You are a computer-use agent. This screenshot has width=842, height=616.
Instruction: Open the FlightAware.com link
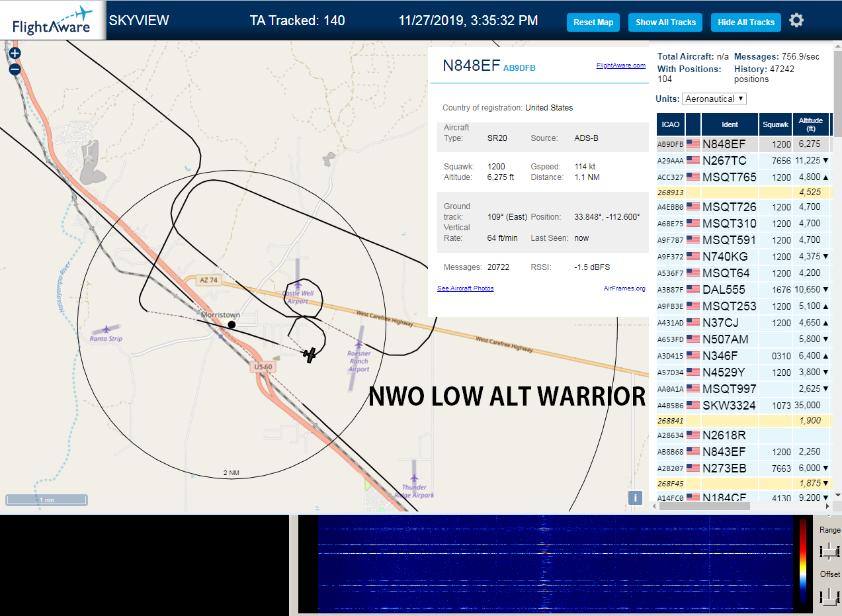pos(620,66)
